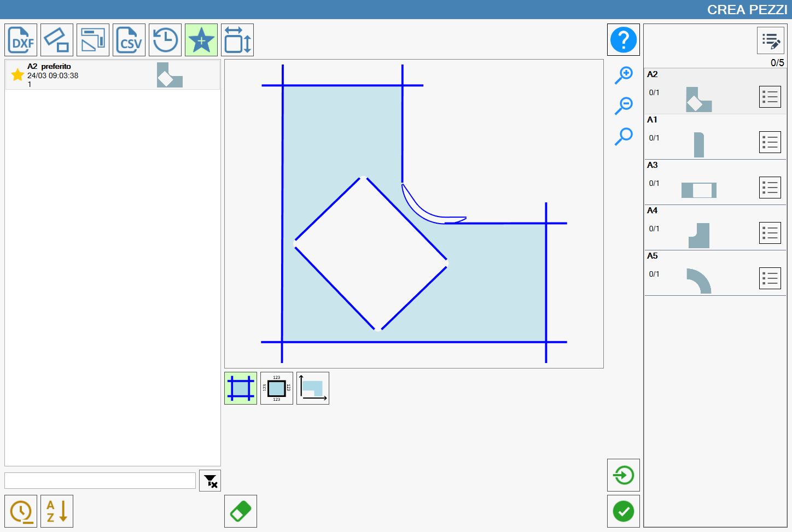Open details list for piece A1

[770, 142]
